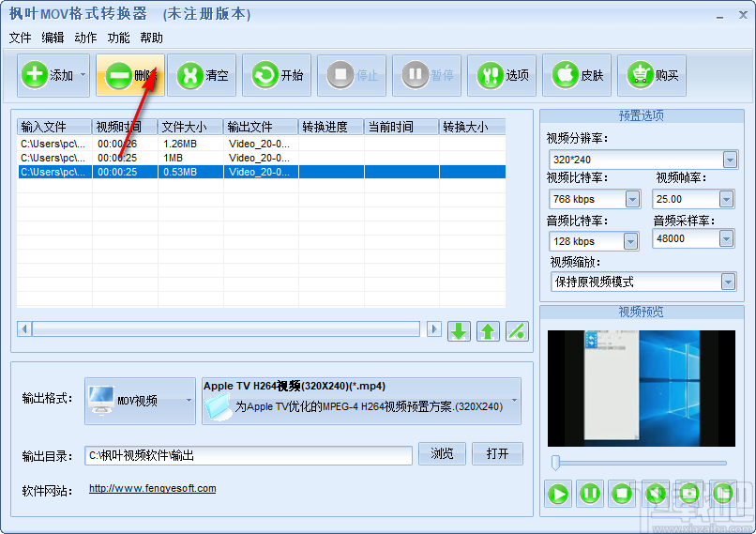756x534 pixels.
Task: Click the green slash icon beside the up arrow
Action: (517, 331)
